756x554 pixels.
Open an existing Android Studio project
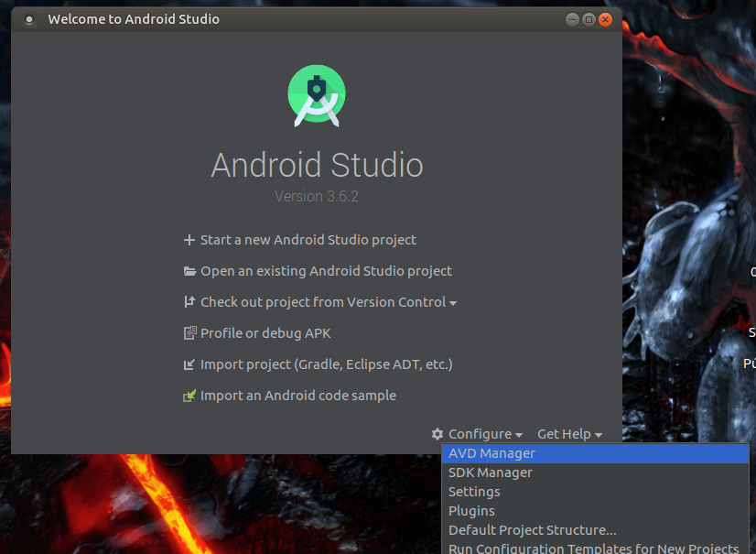point(326,270)
